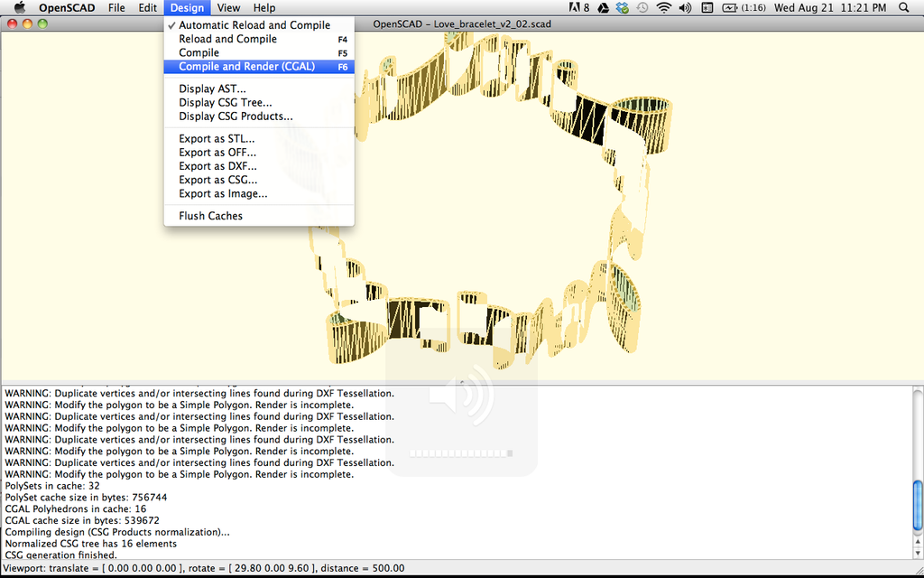Flush Caches from the Design menu

[x=210, y=216]
